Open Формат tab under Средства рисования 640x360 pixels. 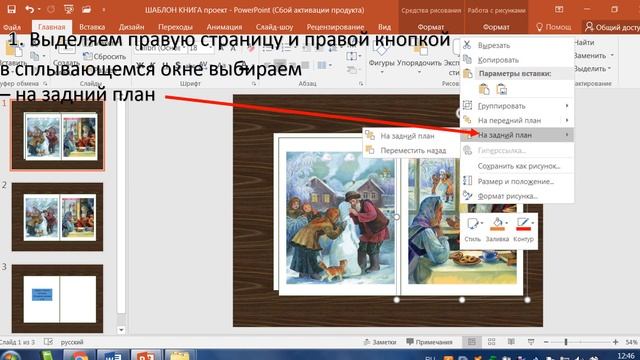(431, 27)
